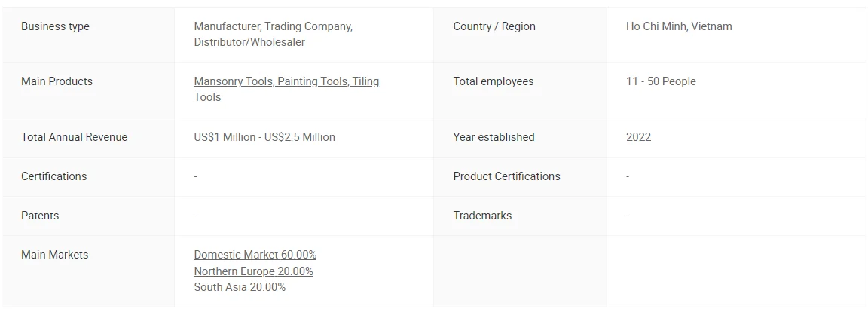Click the Certifications row label
Viewport: 868px width, 309px height.
(x=53, y=176)
